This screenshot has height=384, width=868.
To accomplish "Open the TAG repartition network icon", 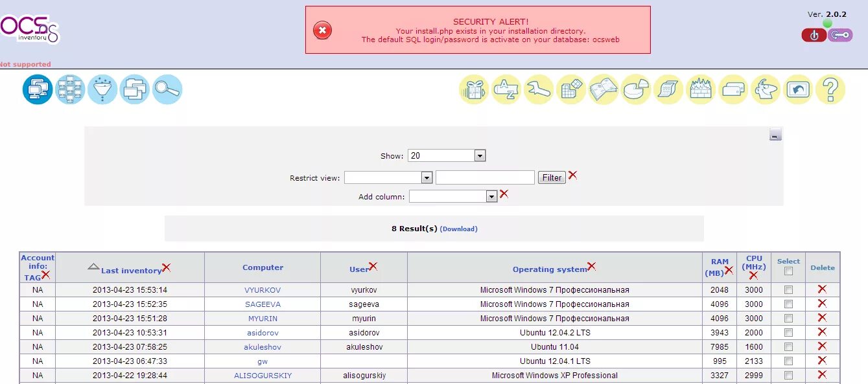I will (70, 89).
